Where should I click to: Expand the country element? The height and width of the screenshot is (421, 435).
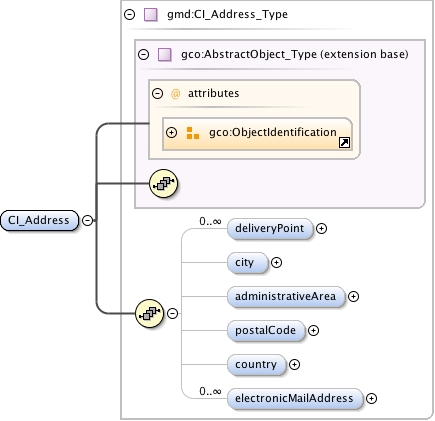294,365
